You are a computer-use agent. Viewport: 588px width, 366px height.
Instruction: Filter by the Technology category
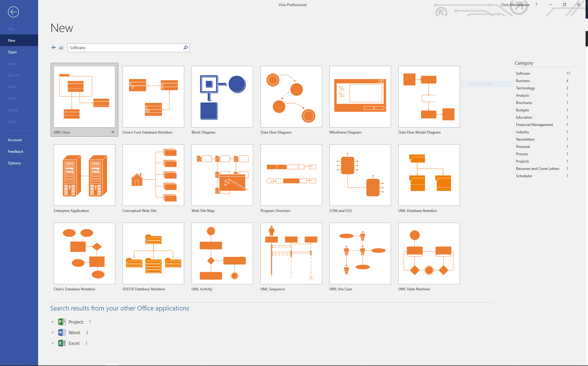coord(525,88)
